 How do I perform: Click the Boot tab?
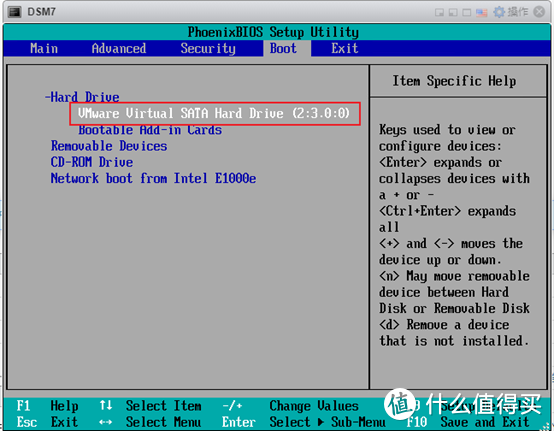coord(283,48)
